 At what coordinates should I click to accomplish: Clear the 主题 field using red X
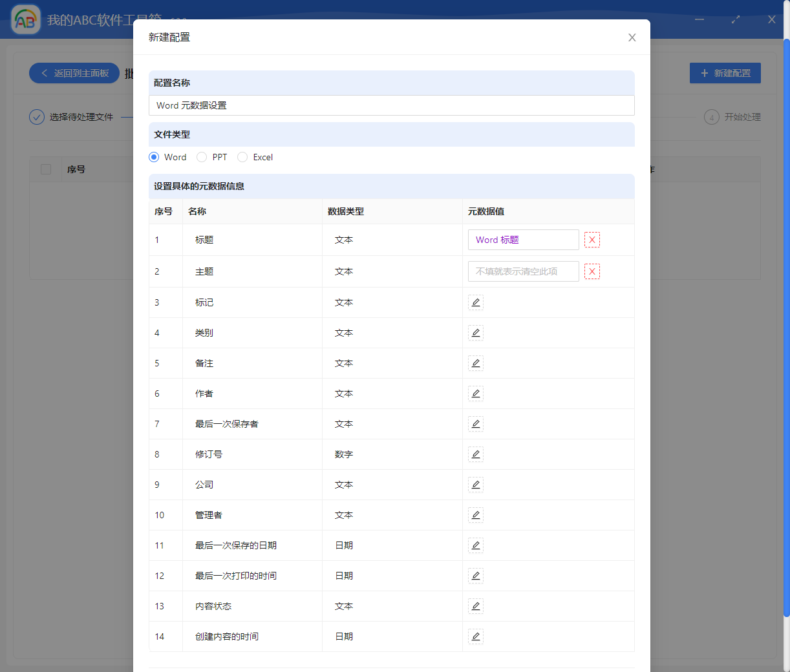click(592, 271)
